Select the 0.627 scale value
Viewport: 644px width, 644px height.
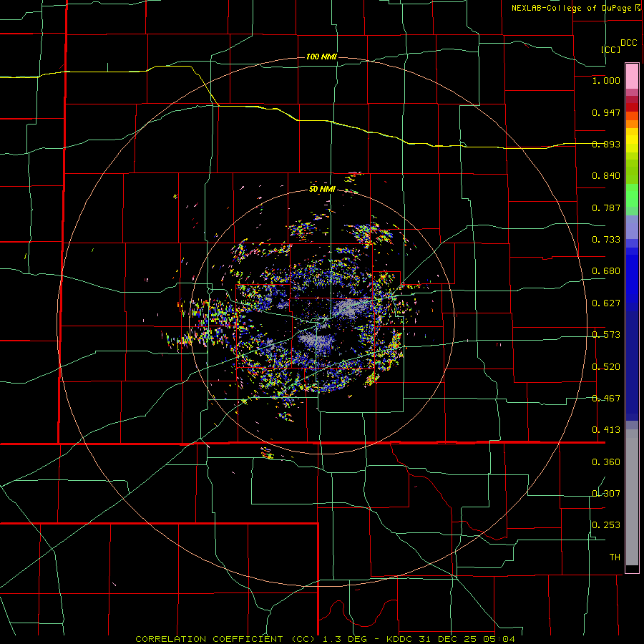(x=606, y=303)
